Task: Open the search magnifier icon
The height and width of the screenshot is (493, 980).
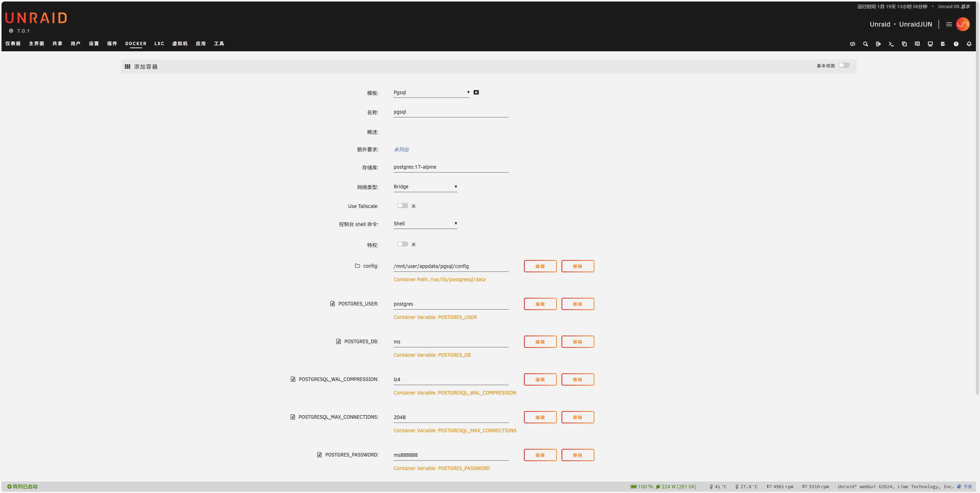Action: click(x=865, y=44)
